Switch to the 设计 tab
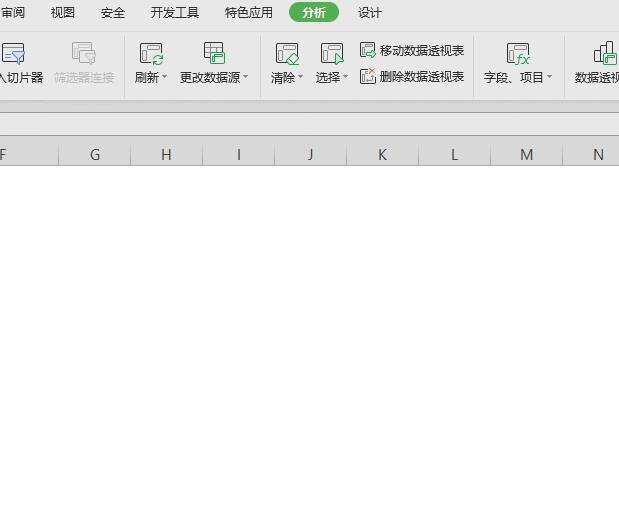The image size is (619, 514). click(370, 13)
